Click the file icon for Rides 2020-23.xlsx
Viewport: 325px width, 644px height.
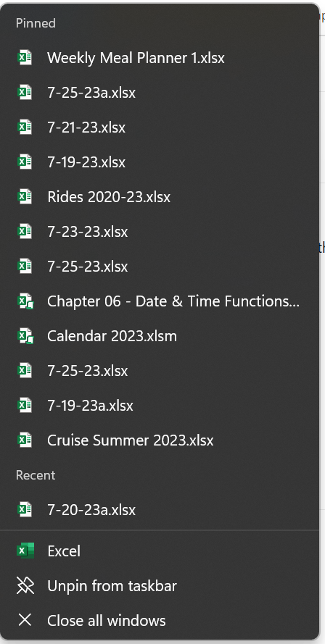point(25,197)
